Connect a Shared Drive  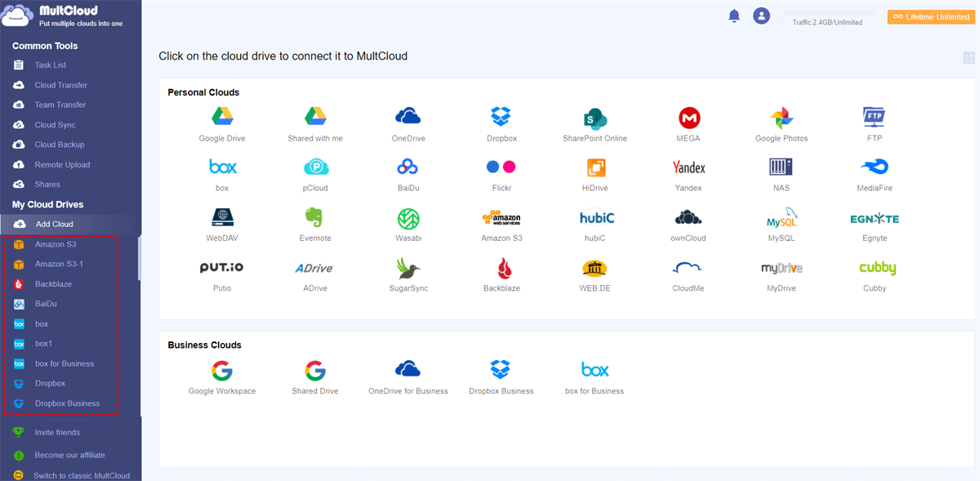315,378
